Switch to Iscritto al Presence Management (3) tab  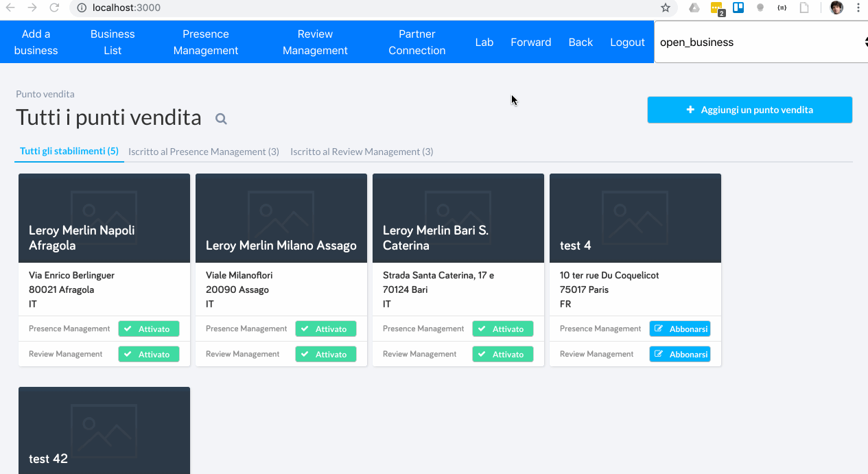point(204,152)
